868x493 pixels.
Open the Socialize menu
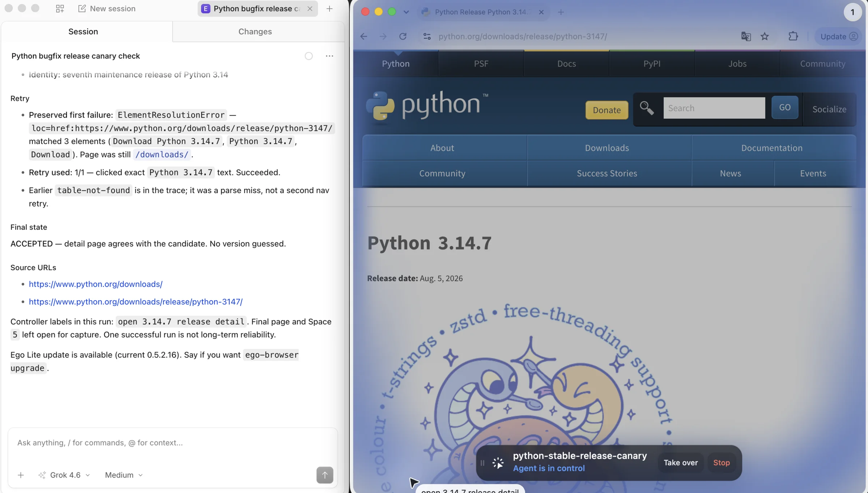829,109
